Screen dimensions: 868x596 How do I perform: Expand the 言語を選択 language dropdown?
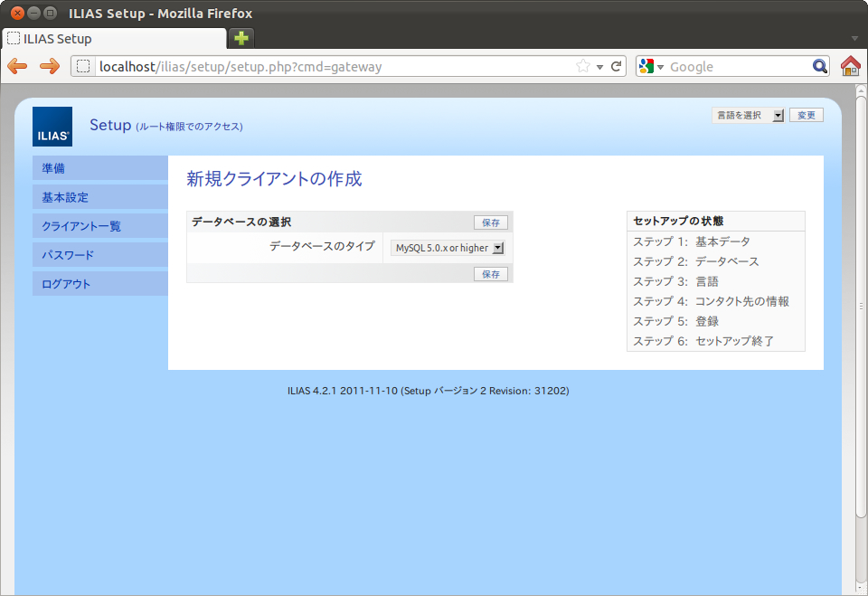748,115
